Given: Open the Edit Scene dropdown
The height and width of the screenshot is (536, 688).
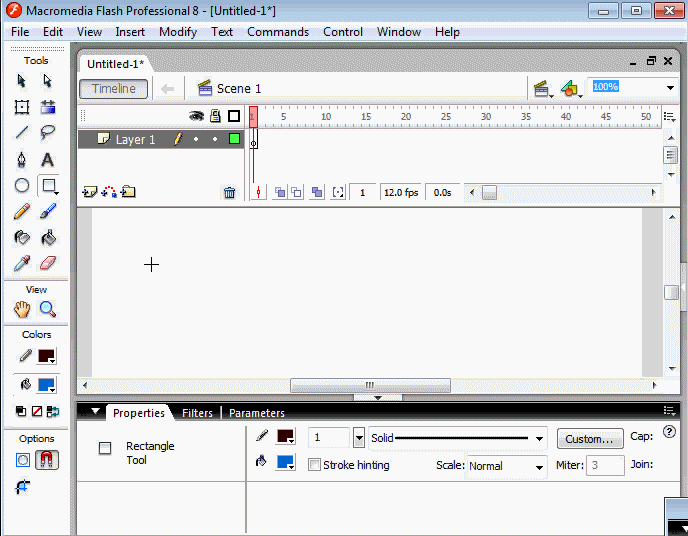Looking at the screenshot, I should click(x=543, y=89).
